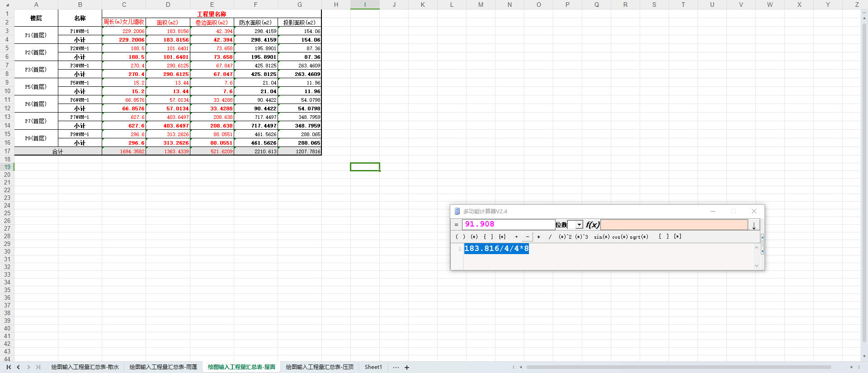Click the minus operator button
The image size is (868, 373).
(527, 237)
